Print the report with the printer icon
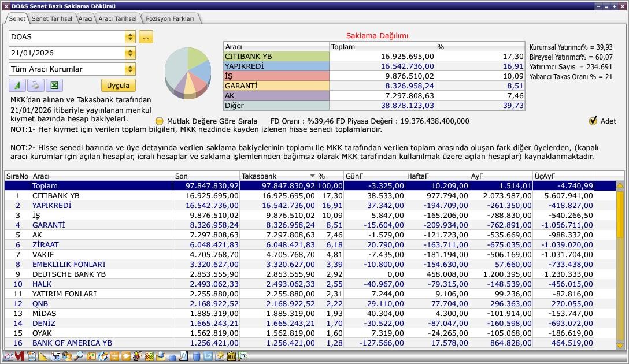 [35, 86]
